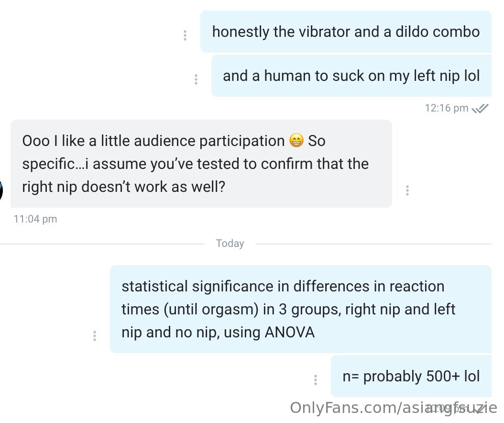504x423 pixels.
Task: Click double-check read receipt beside 12:16 pm
Action: pyautogui.click(x=480, y=109)
